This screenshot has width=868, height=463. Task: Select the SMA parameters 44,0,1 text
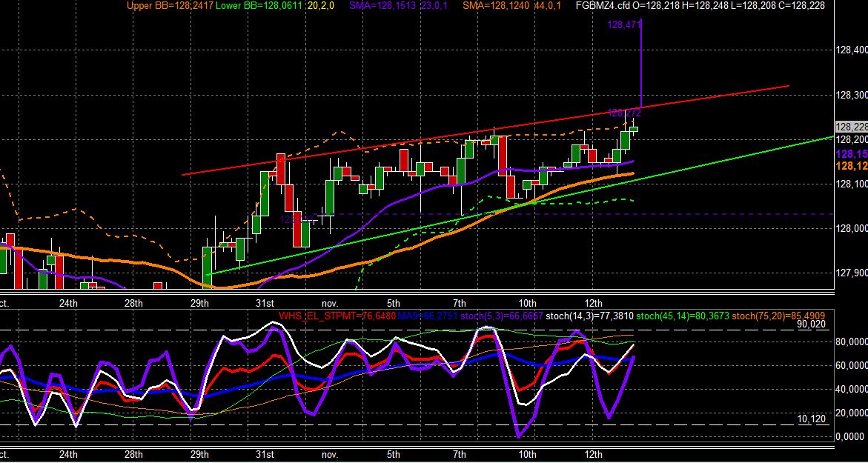[548, 5]
